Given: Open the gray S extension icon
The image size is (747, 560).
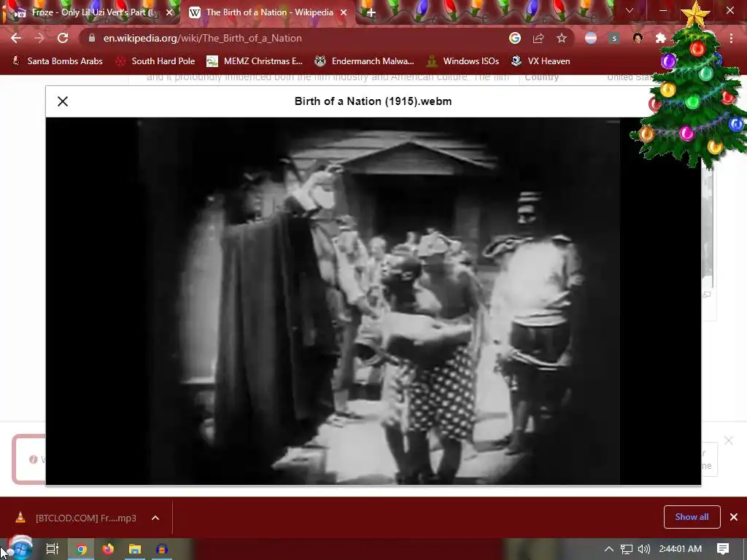Looking at the screenshot, I should (614, 38).
